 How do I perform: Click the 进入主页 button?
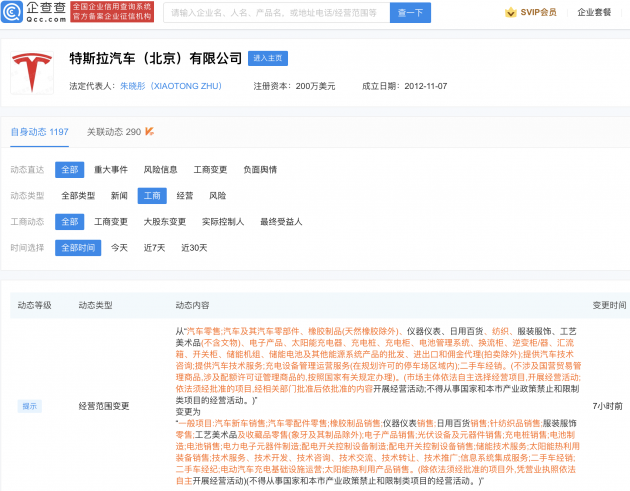[268, 58]
